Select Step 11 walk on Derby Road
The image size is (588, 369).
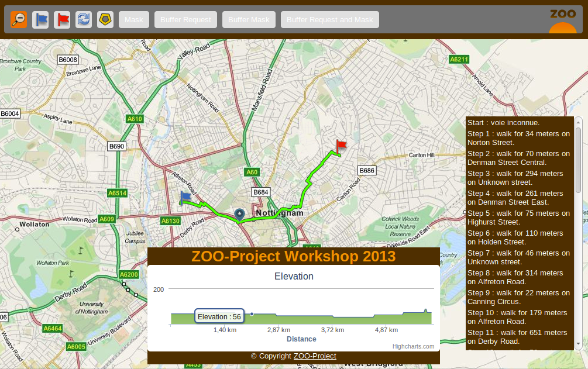[x=519, y=337]
